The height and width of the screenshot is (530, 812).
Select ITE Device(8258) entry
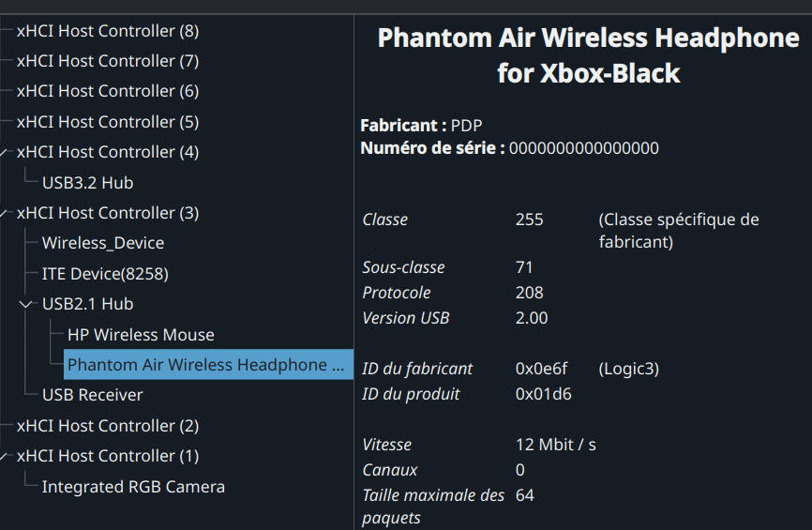(x=105, y=274)
